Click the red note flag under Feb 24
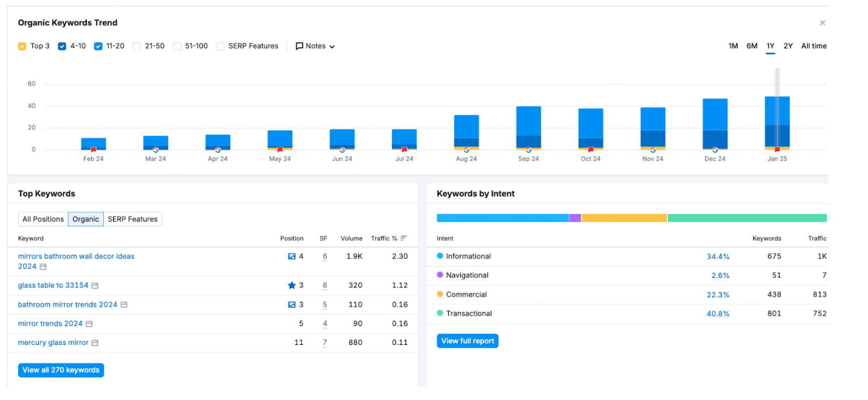 [94, 150]
